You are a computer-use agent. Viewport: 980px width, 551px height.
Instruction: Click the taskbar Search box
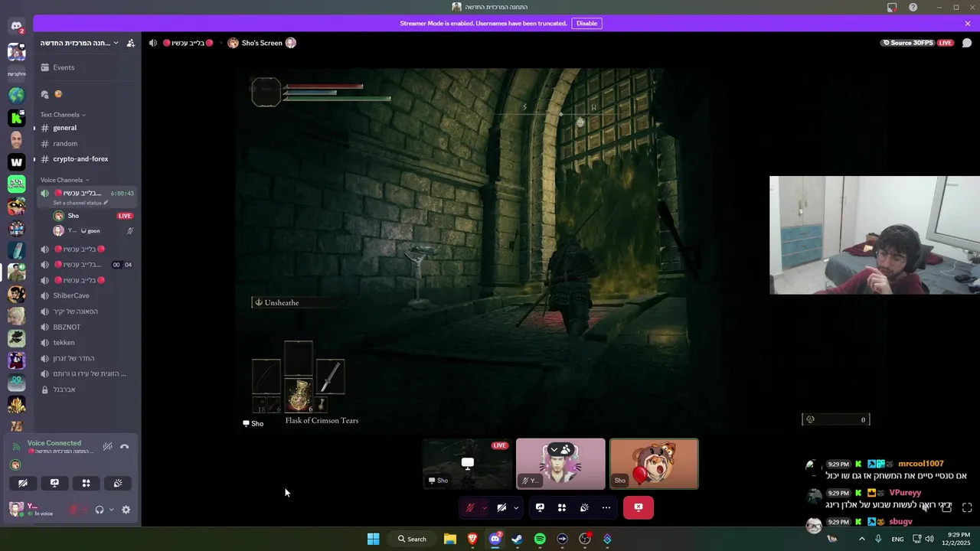click(412, 539)
